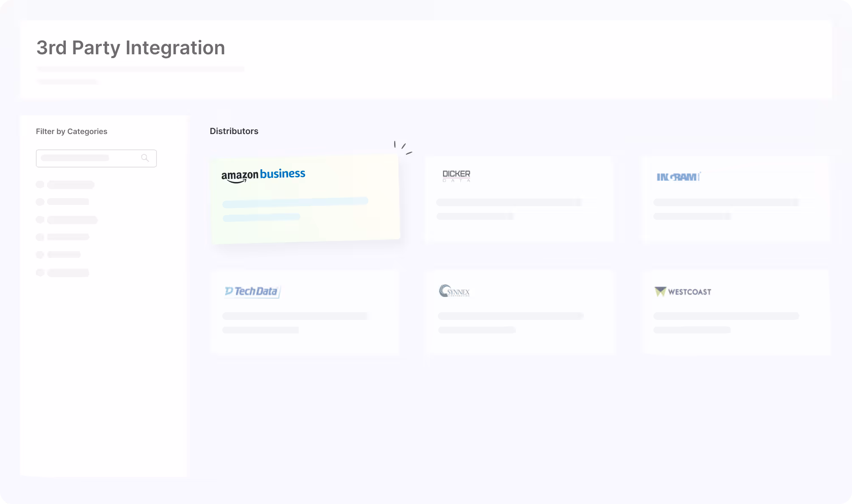This screenshot has width=852, height=504.
Task: Click the Synnex logo
Action: click(x=454, y=291)
